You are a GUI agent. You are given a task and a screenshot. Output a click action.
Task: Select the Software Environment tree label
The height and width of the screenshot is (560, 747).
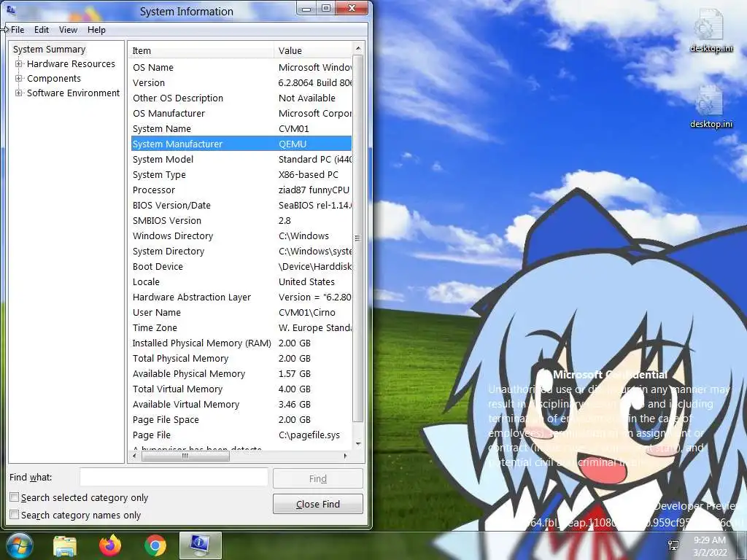point(74,93)
